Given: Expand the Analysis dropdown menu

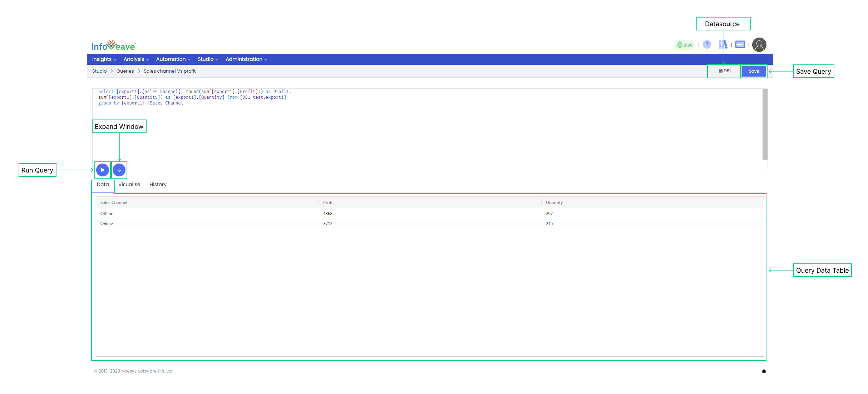Looking at the screenshot, I should [137, 59].
